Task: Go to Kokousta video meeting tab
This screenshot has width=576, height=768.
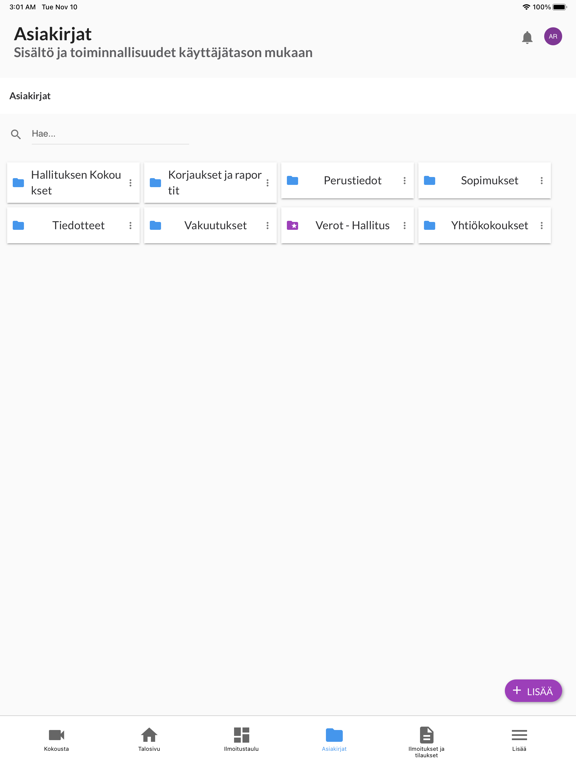Action: 56,739
